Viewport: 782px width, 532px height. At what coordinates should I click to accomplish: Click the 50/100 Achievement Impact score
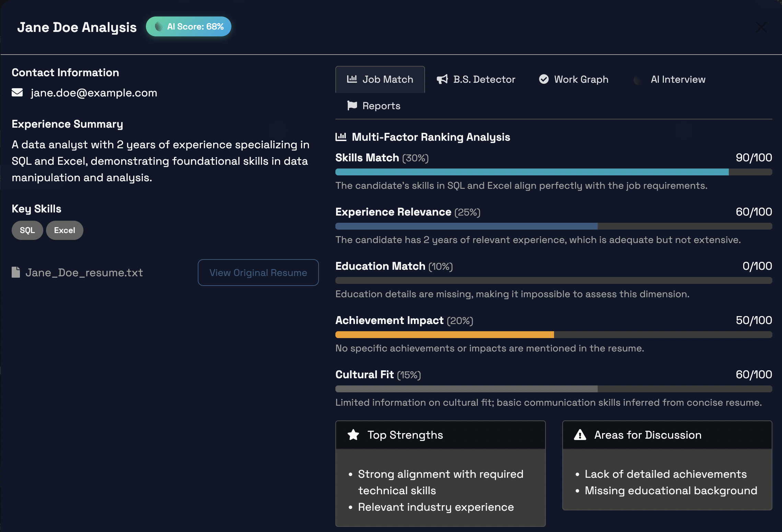754,320
